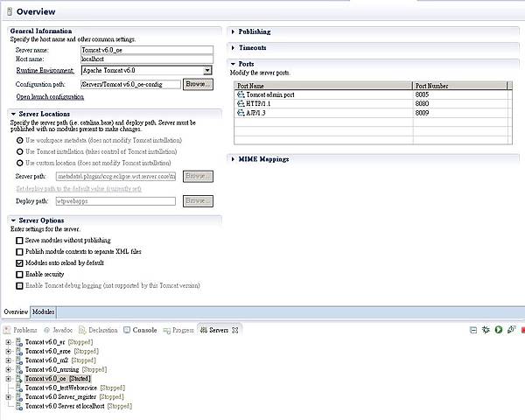Expand the Tomcat v6.0 Server_register node
Image resolution: width=525 pixels, height=420 pixels.
pos(9,397)
